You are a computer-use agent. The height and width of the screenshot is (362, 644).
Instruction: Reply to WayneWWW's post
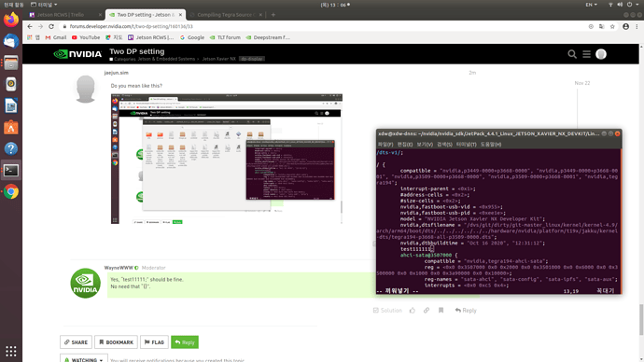[x=466, y=311]
